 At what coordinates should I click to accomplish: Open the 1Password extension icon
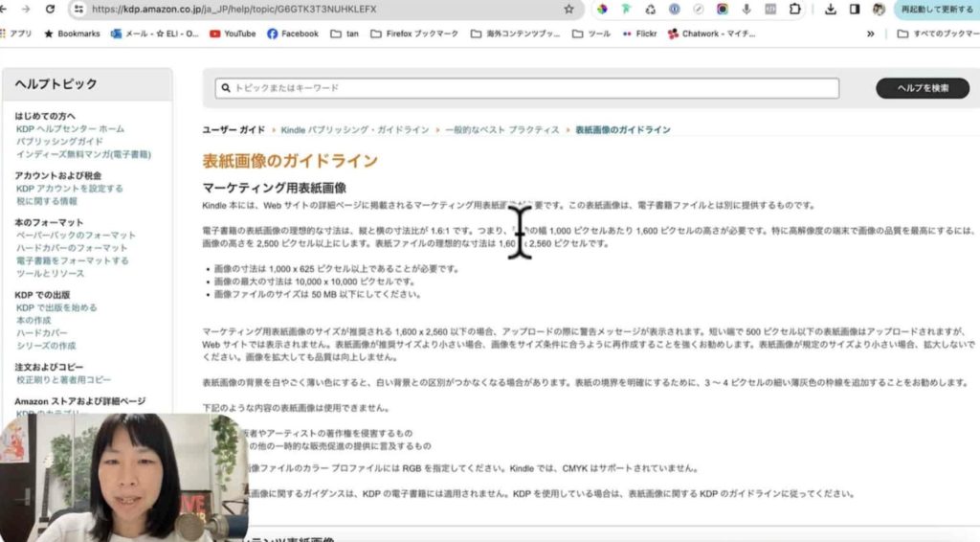pos(675,9)
